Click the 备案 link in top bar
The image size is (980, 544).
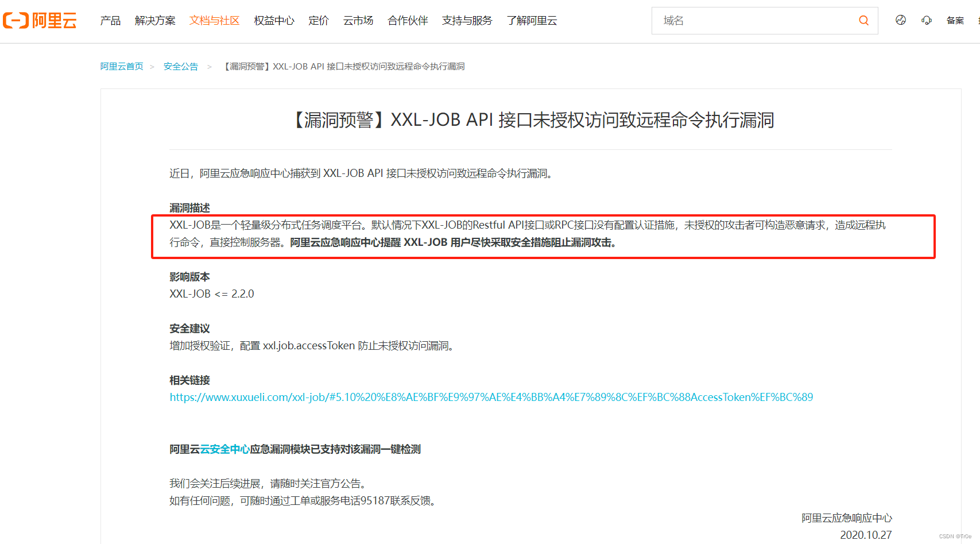coord(955,21)
